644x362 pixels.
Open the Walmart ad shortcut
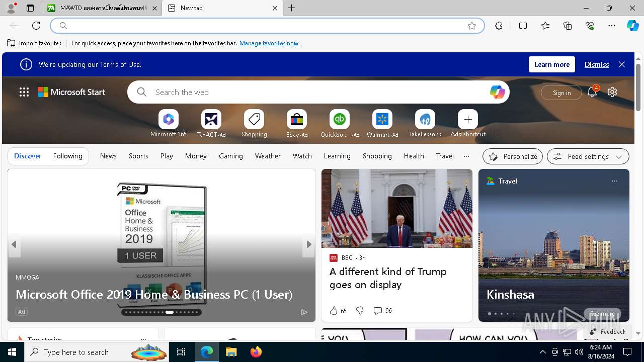point(382,124)
